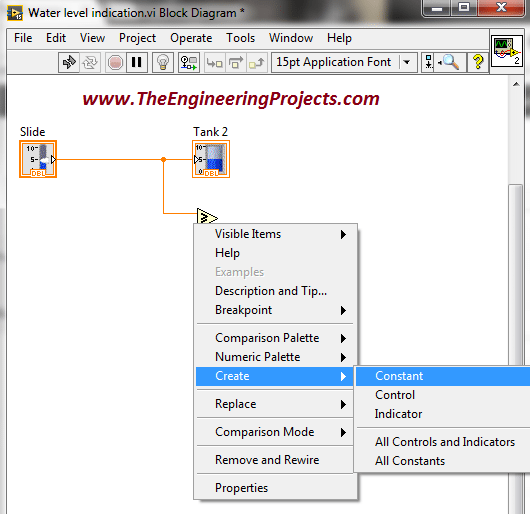Click the LabVIEW icon in title bar
530x514 pixels.
(x=15, y=13)
